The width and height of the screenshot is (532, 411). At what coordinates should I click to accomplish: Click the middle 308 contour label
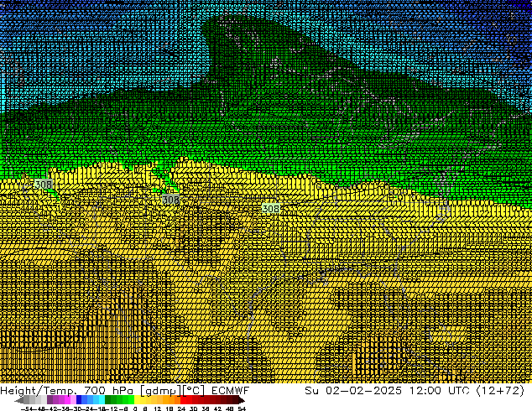(x=170, y=200)
